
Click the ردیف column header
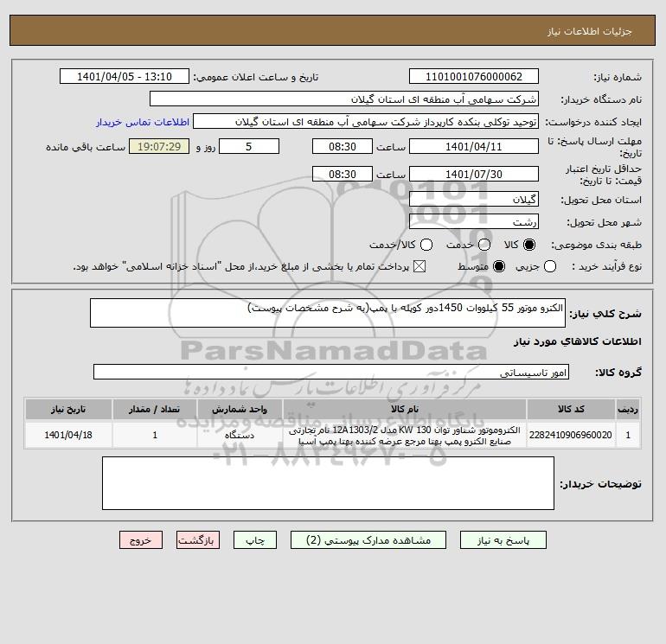pyautogui.click(x=628, y=409)
